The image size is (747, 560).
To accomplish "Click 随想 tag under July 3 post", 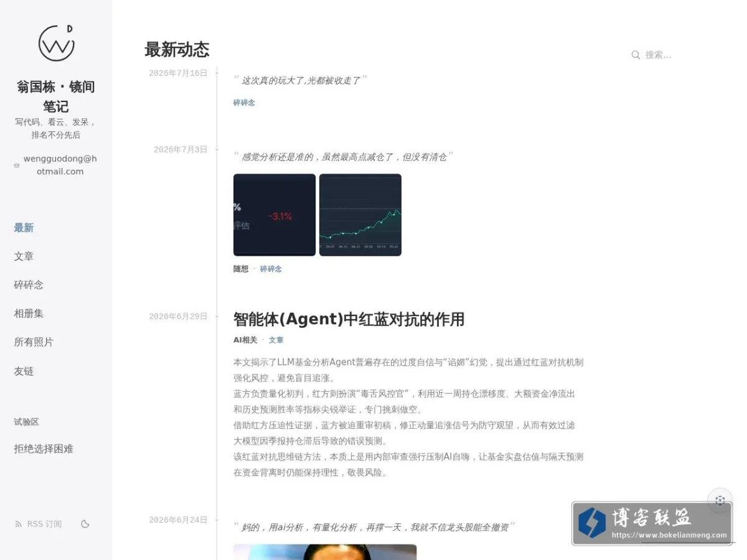I will (240, 269).
